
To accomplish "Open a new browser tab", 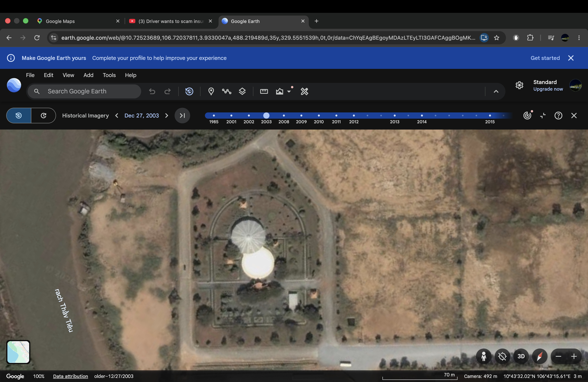I will (x=317, y=21).
